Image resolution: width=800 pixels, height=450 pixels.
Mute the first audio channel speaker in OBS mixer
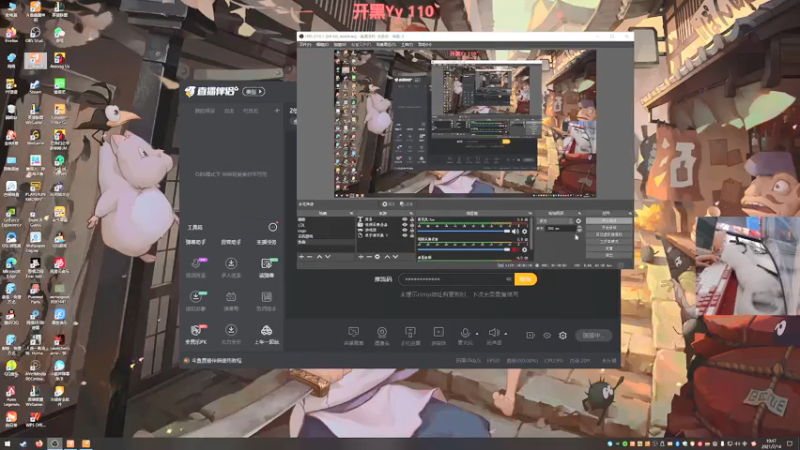516,232
